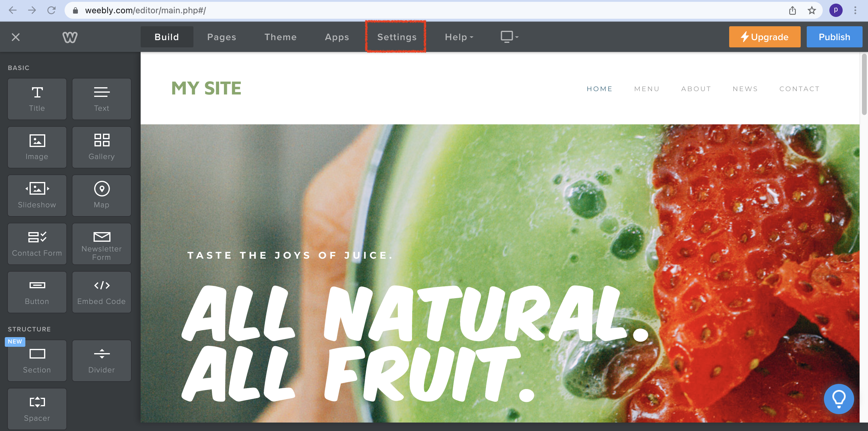
Task: Bookmark this page with star icon
Action: 812,11
